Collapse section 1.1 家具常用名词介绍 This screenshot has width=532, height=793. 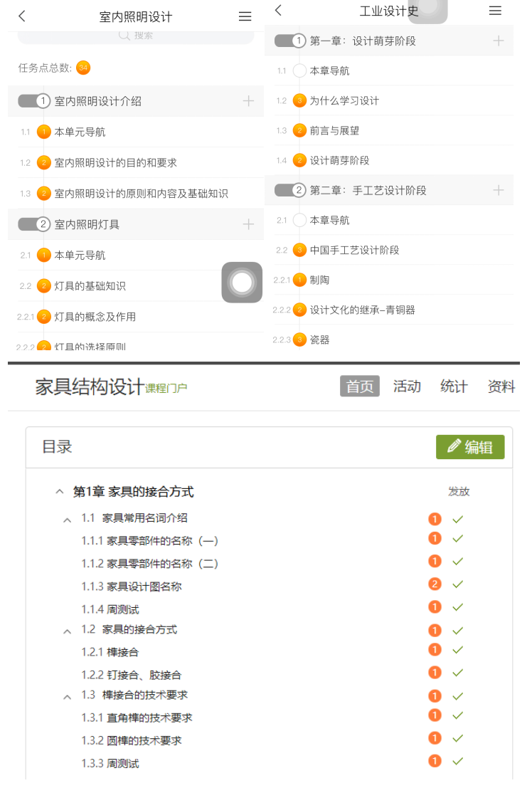tap(67, 520)
